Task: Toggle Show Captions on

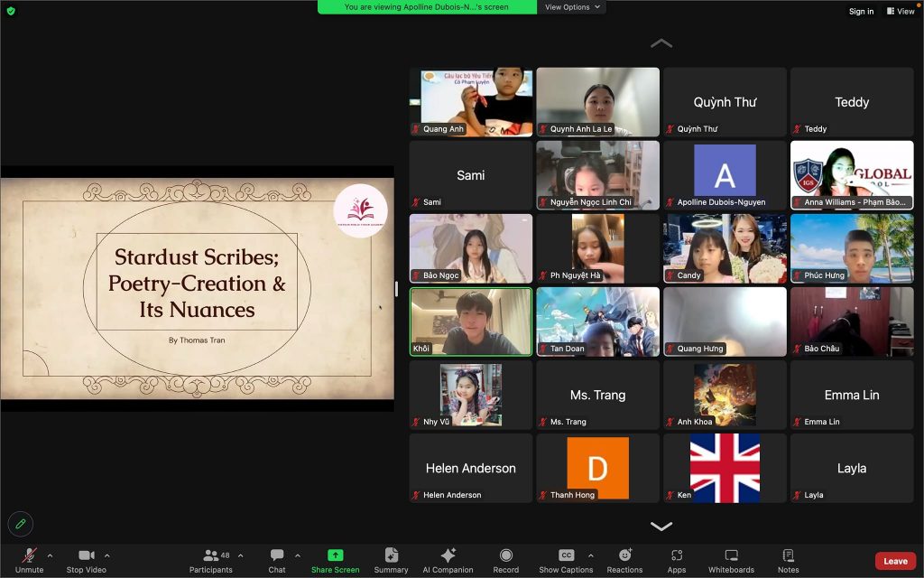Action: (566, 559)
